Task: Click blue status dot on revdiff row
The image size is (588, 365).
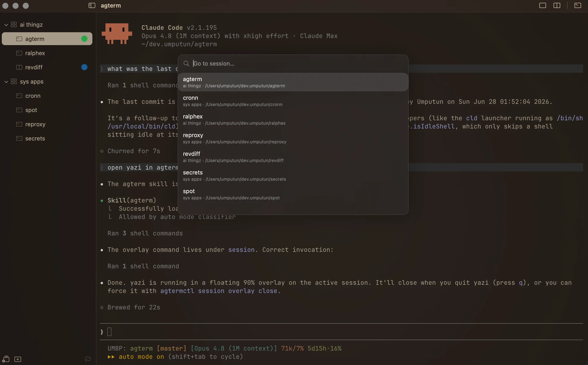Action: (x=84, y=67)
